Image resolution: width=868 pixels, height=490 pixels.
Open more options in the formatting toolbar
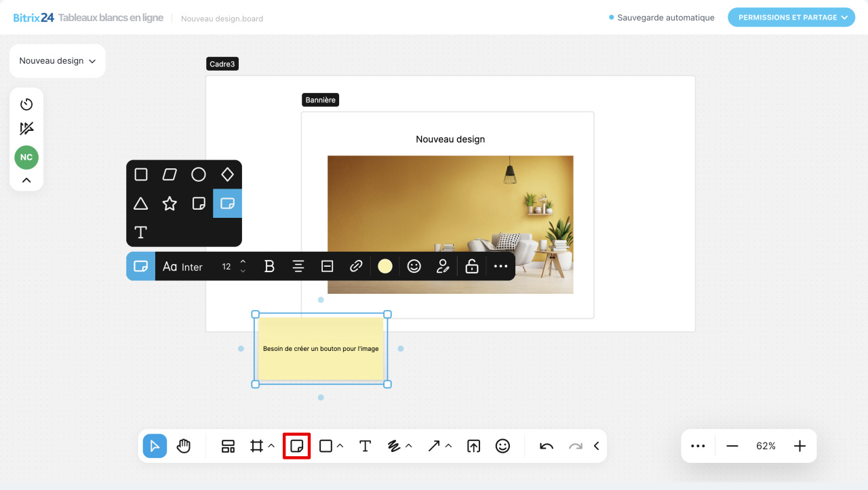[500, 267]
